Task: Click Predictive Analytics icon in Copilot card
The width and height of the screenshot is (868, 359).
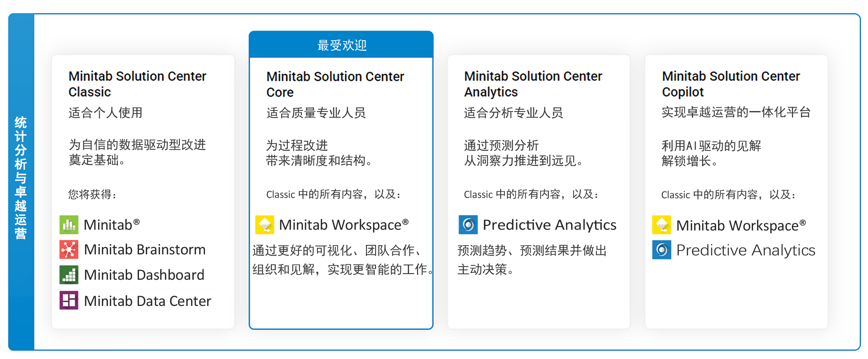Action: pos(662,250)
